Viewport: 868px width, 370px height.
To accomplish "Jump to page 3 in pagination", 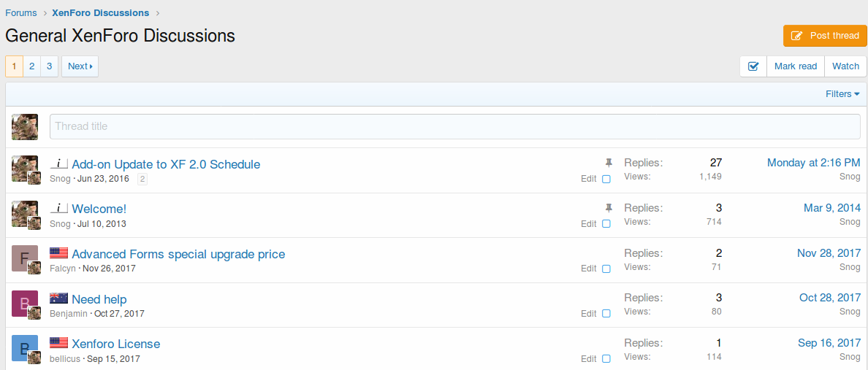I will click(x=49, y=66).
